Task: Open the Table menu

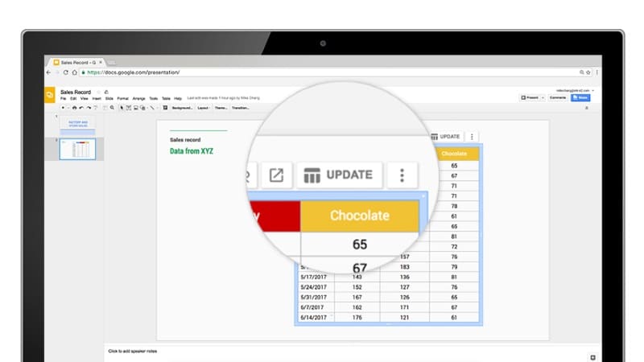Action: (x=166, y=98)
